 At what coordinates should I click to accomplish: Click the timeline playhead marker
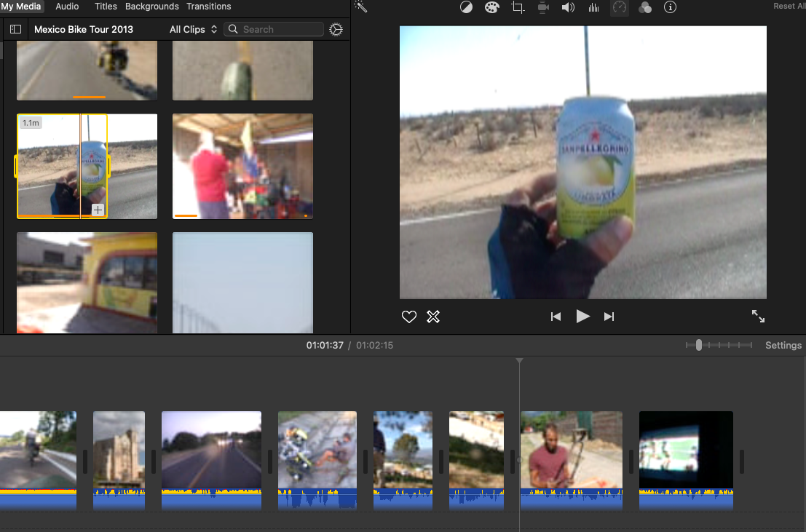point(519,361)
